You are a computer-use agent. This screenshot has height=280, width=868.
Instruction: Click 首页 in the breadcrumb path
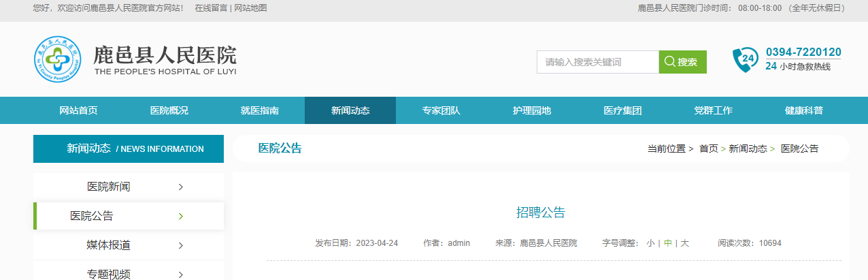pyautogui.click(x=708, y=149)
